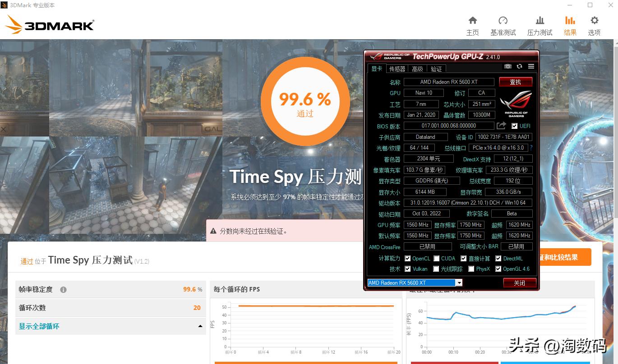Click the AMD CrossFire value "已禁用"
Screen dimensions: 618x364
tap(428, 247)
